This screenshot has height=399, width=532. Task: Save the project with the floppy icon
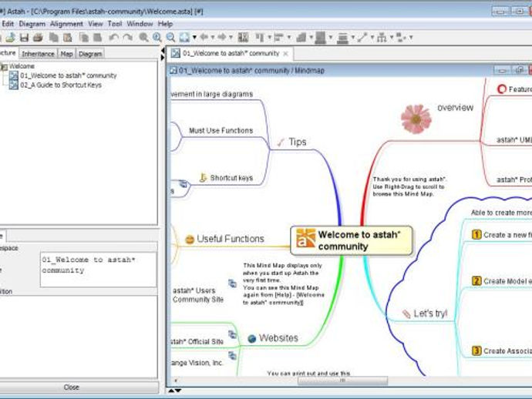click(x=24, y=37)
